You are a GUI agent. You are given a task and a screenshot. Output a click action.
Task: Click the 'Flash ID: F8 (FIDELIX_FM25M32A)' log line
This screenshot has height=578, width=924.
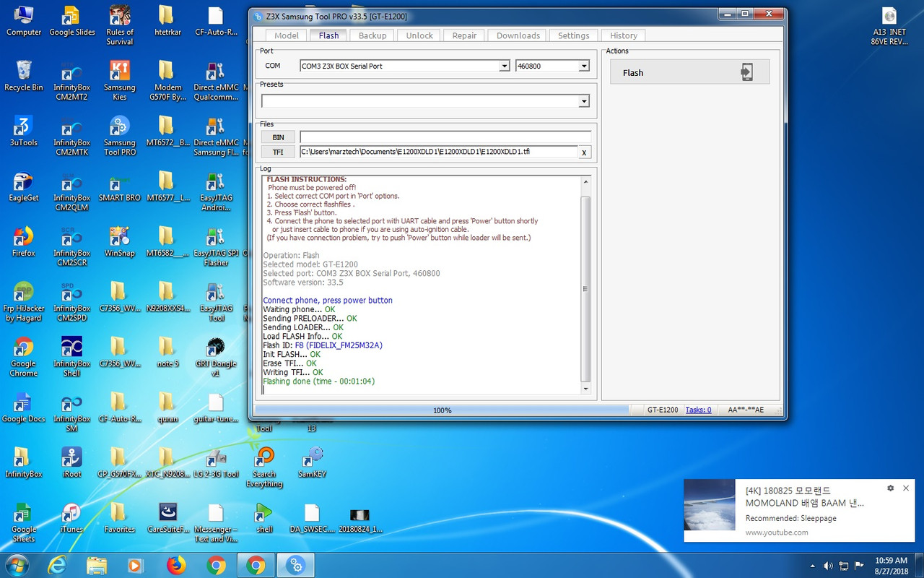coord(323,345)
